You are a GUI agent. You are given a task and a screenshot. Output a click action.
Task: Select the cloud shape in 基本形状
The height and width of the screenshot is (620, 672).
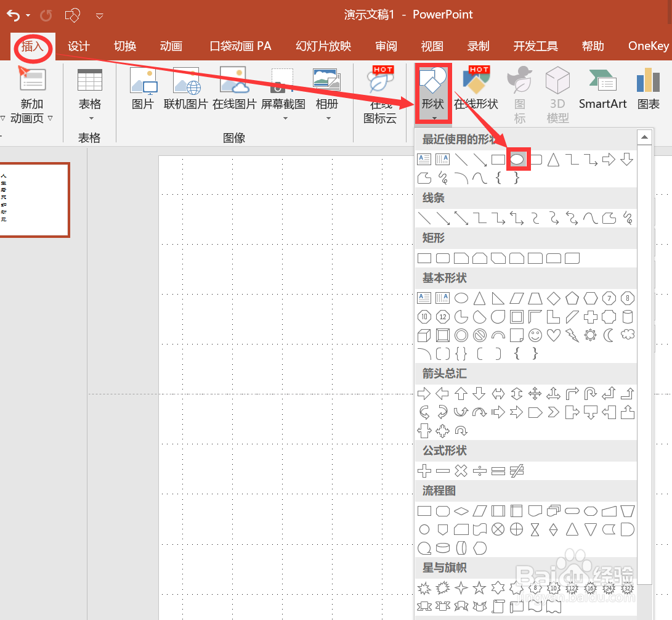click(x=628, y=335)
